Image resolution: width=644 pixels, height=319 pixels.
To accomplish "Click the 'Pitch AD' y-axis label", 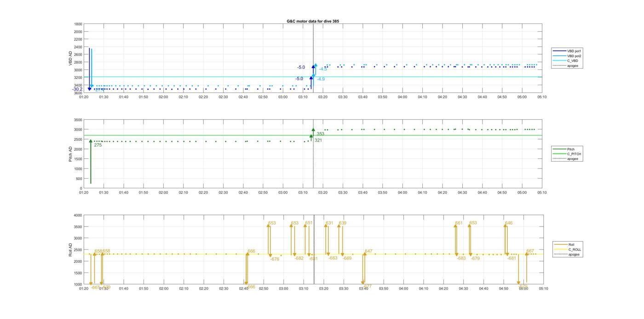I will (71, 154).
